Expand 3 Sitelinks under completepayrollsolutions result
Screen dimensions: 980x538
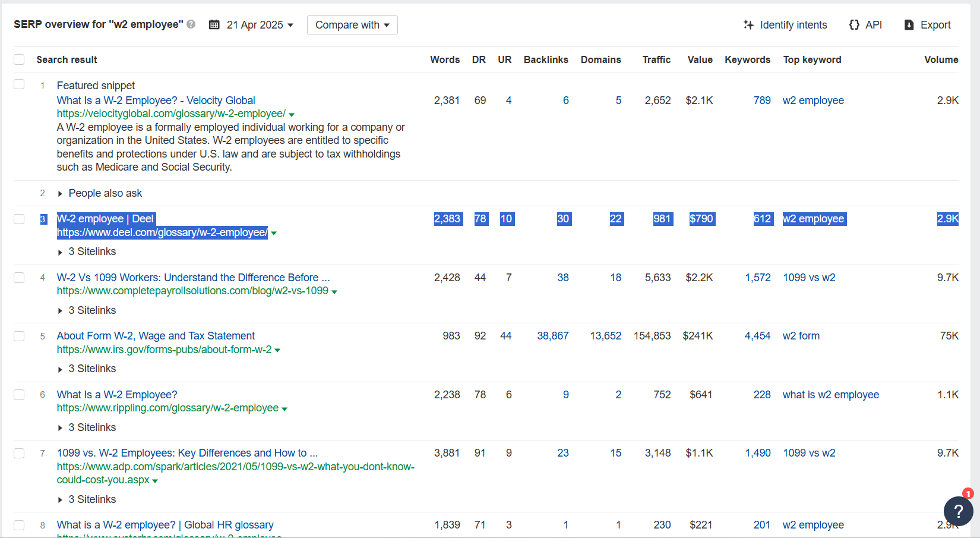coord(87,310)
